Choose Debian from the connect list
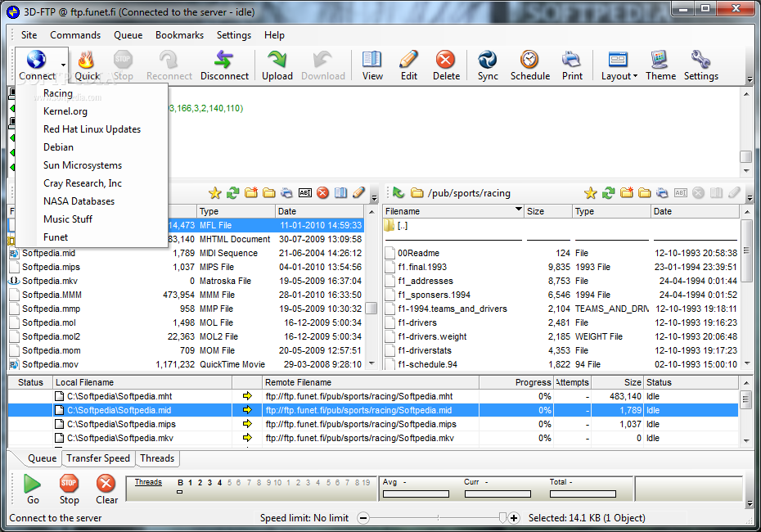 tap(92, 147)
